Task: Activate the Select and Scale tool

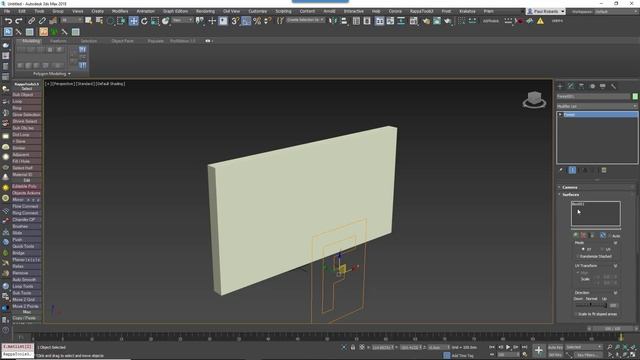Action: [x=155, y=21]
